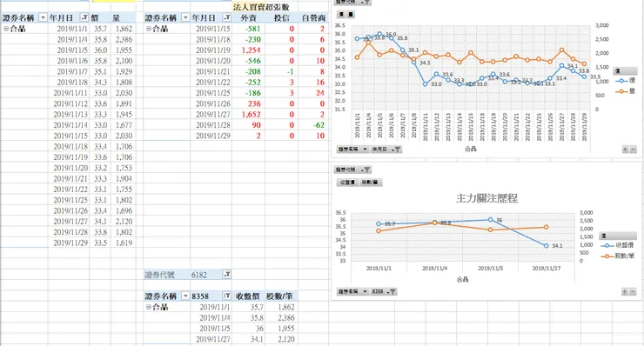
Task: Click 價 field button on top chart
Action: (x=341, y=15)
